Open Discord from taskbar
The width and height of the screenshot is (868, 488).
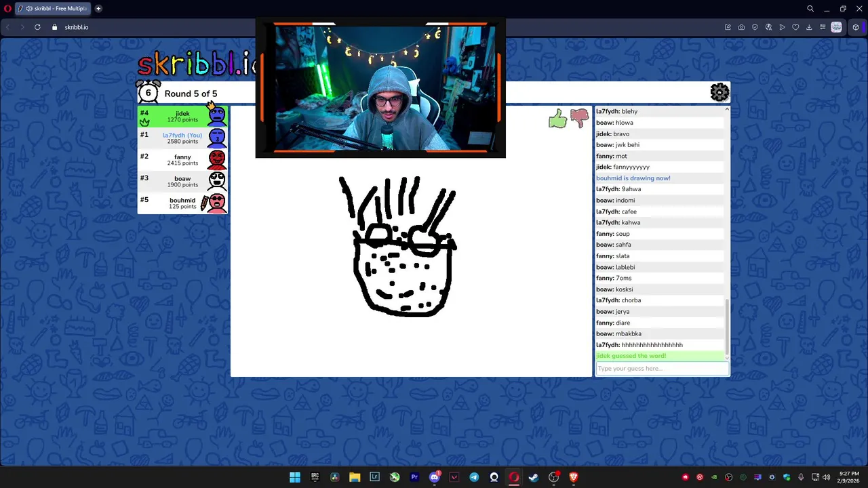tap(435, 477)
